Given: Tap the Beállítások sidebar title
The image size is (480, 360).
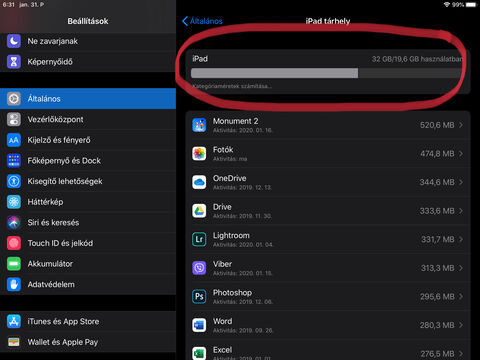Looking at the screenshot, I should point(88,21).
